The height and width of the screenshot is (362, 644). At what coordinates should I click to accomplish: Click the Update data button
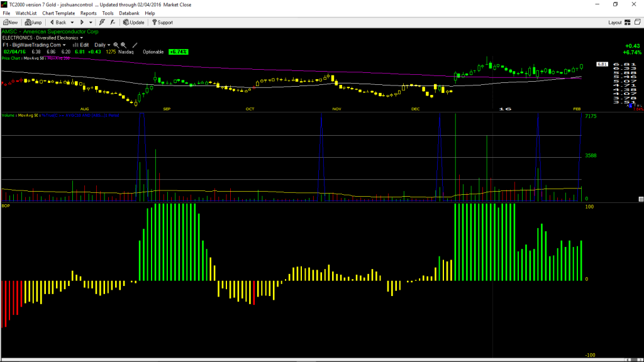click(134, 23)
